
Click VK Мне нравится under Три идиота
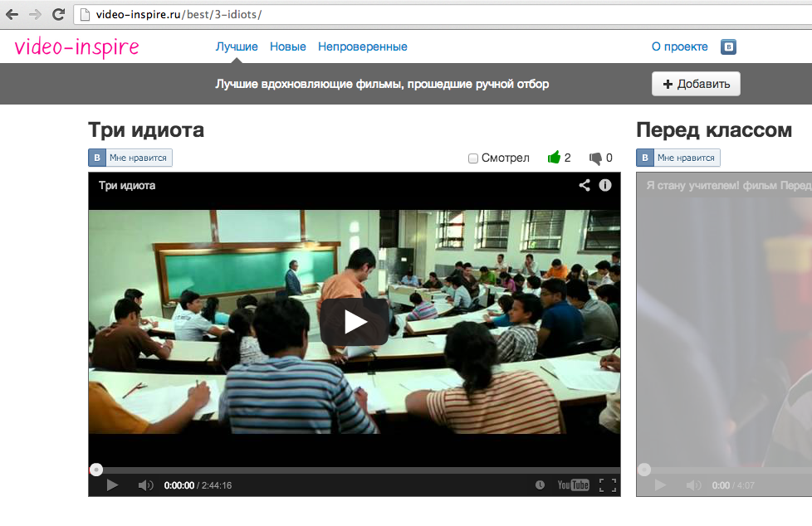130,158
